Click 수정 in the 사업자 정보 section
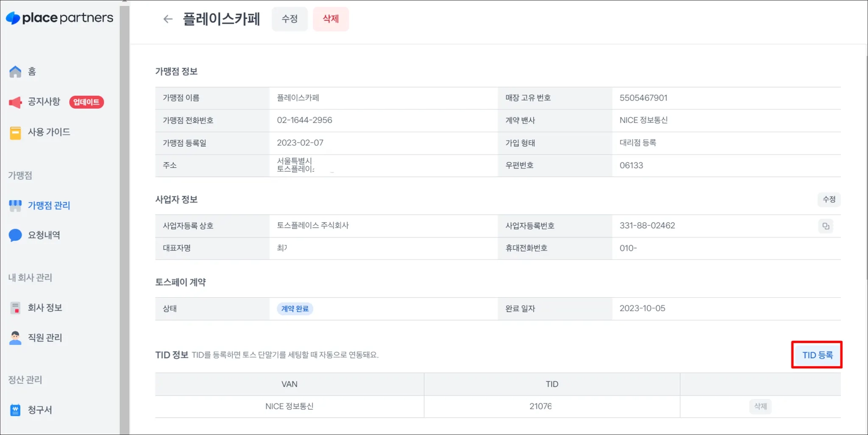 pos(829,200)
